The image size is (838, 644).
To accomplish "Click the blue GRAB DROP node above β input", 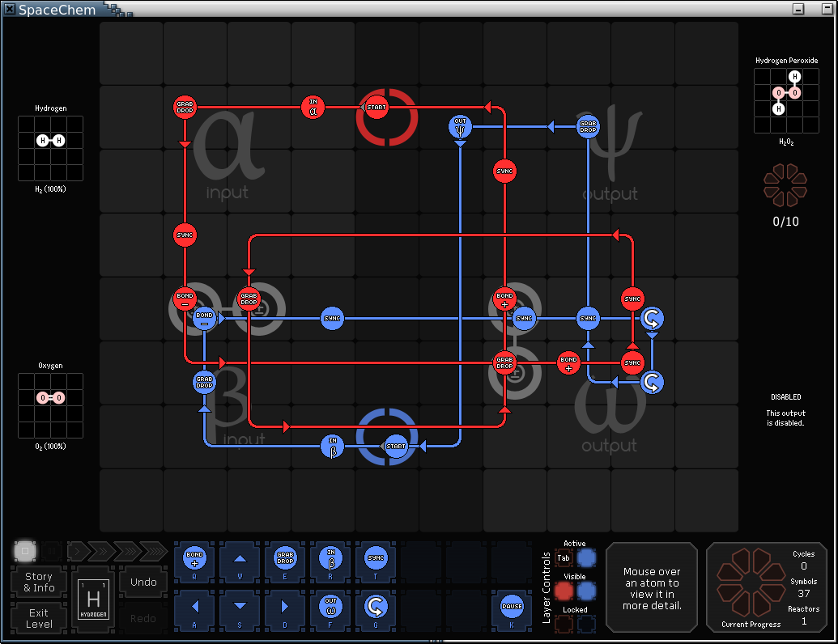I will tap(204, 383).
